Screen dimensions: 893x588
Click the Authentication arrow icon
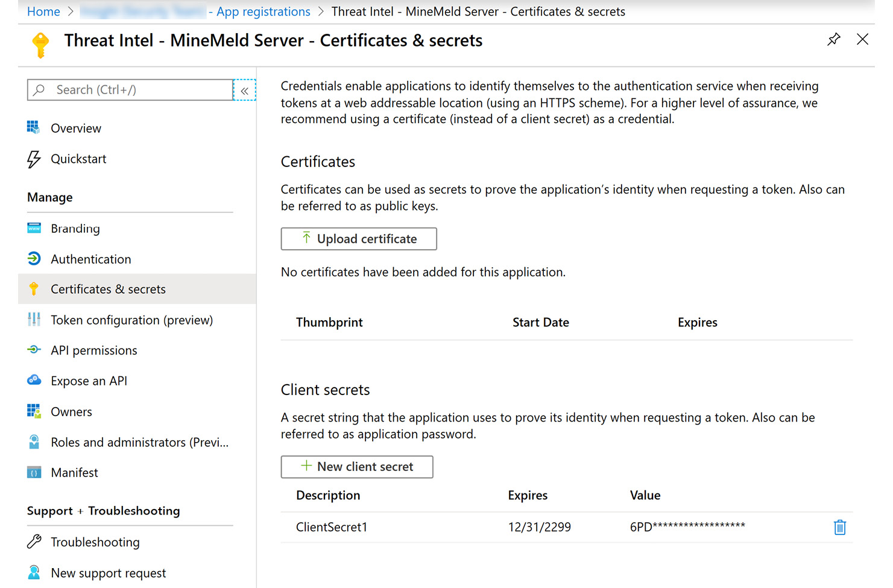tap(34, 259)
